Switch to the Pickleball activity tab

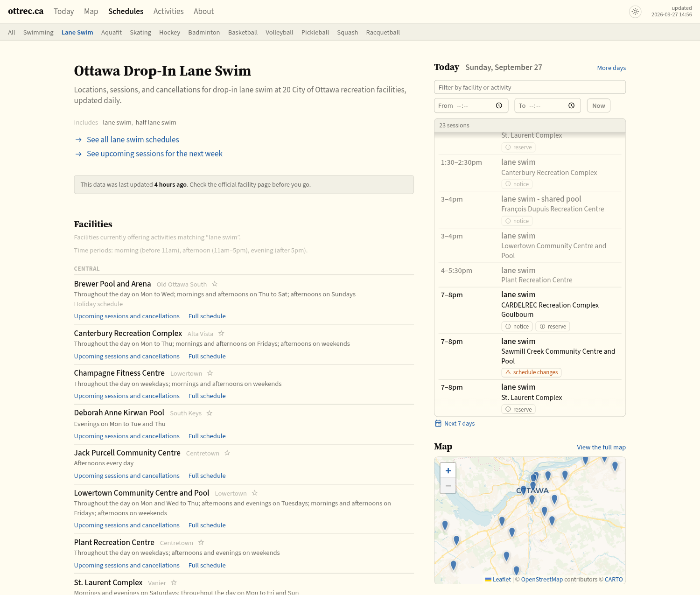pos(315,32)
